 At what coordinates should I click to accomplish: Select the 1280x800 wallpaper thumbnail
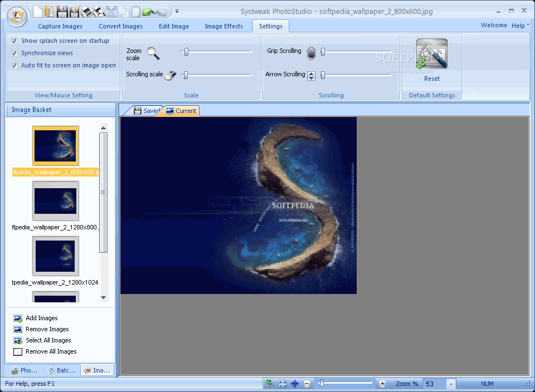click(x=56, y=201)
